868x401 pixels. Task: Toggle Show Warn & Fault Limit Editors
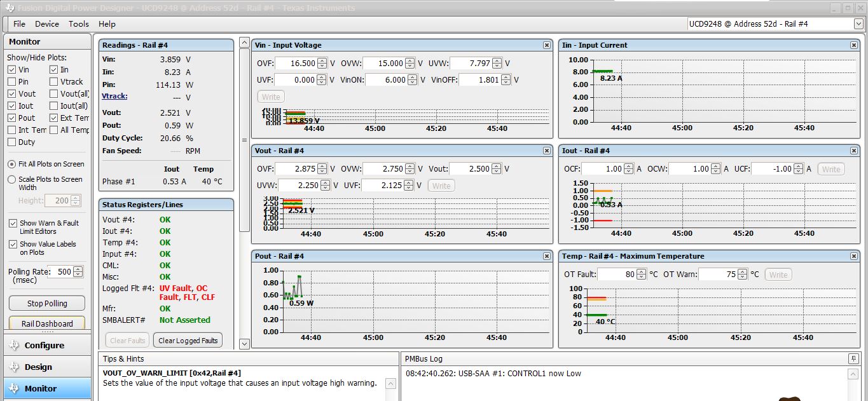tap(13, 224)
